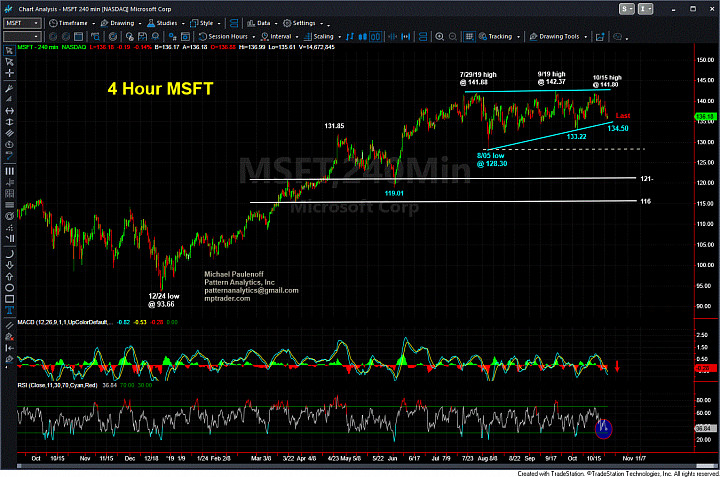Select the parallel diagonal lines channel tool
The width and height of the screenshot is (720, 477).
click(x=9, y=133)
